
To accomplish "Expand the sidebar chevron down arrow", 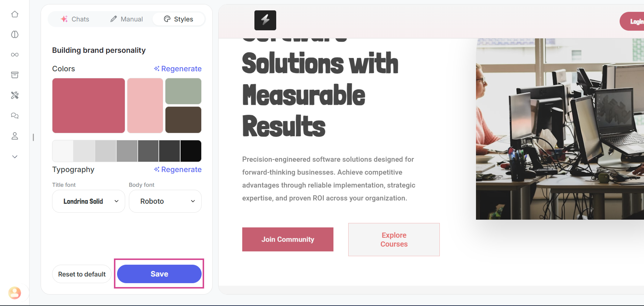I will pos(15,157).
